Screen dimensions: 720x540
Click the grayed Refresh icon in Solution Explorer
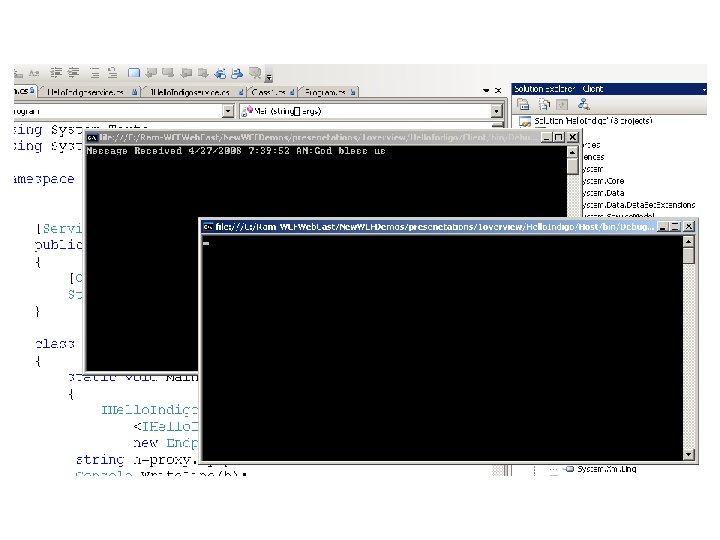tap(562, 105)
